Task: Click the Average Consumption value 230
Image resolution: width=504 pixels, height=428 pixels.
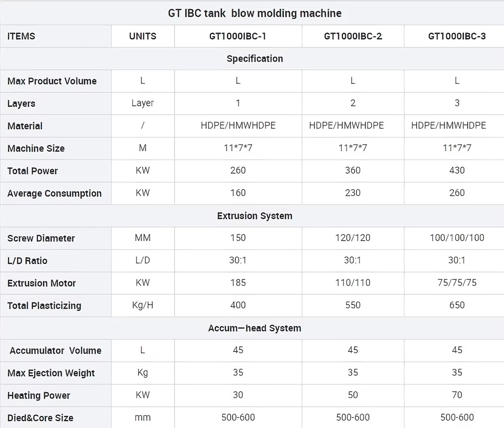Action: [353, 193]
